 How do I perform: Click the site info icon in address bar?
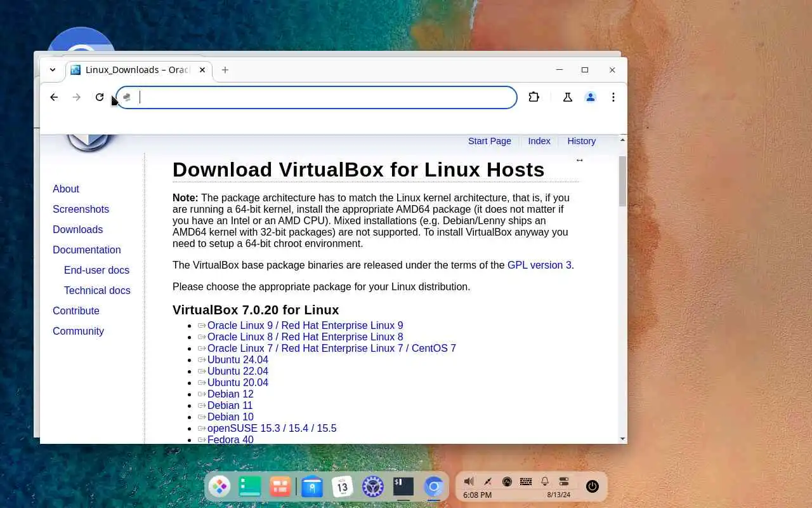click(x=127, y=97)
